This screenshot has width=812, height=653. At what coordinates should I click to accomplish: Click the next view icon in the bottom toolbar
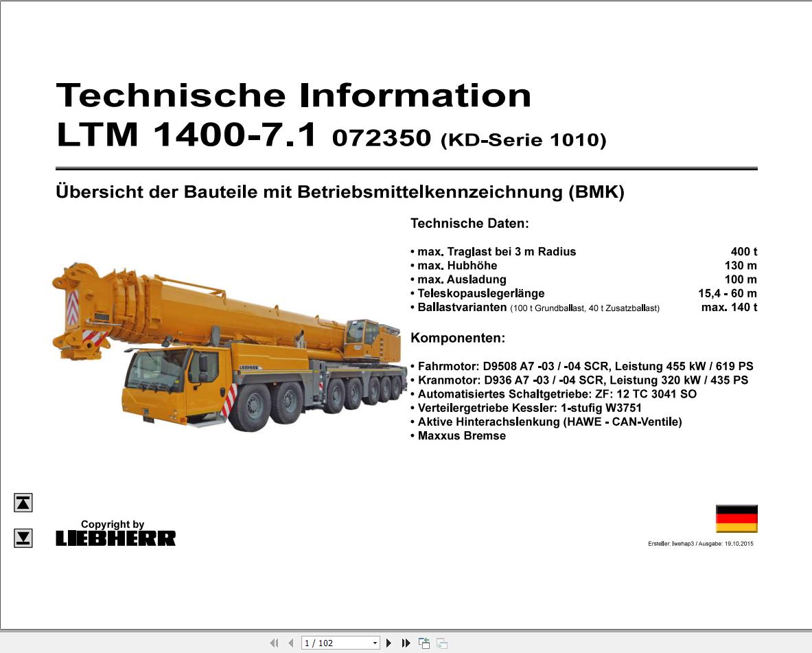pos(441,643)
